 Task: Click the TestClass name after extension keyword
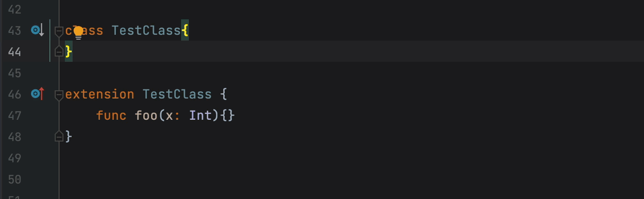[x=177, y=94]
